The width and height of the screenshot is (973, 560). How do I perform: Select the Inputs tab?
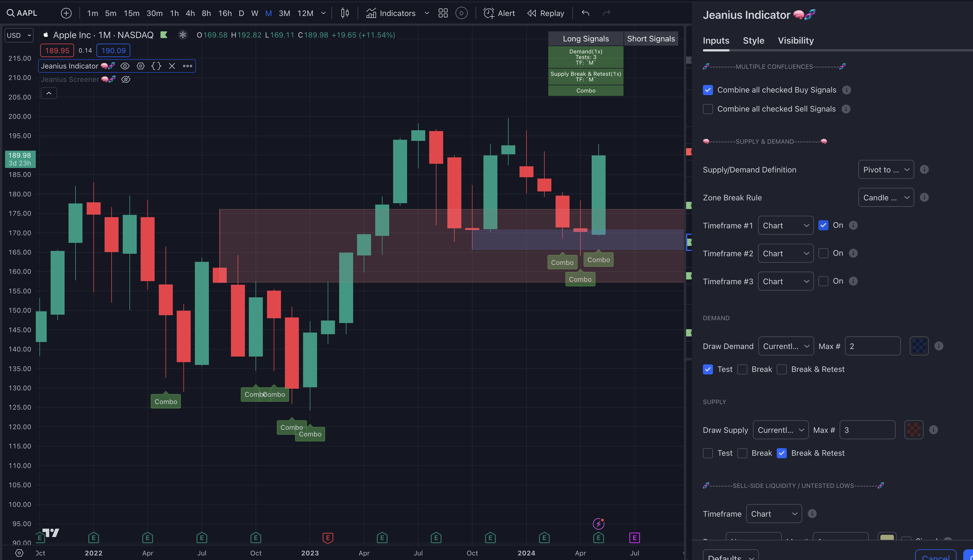(716, 40)
